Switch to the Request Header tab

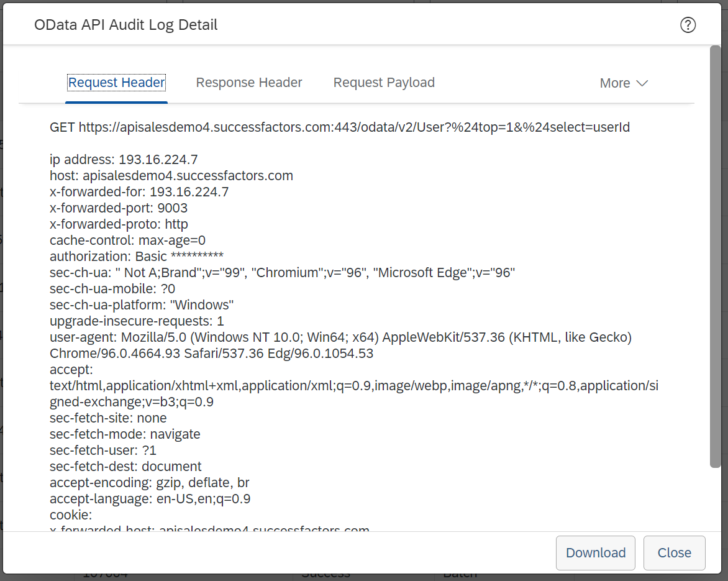[117, 83]
